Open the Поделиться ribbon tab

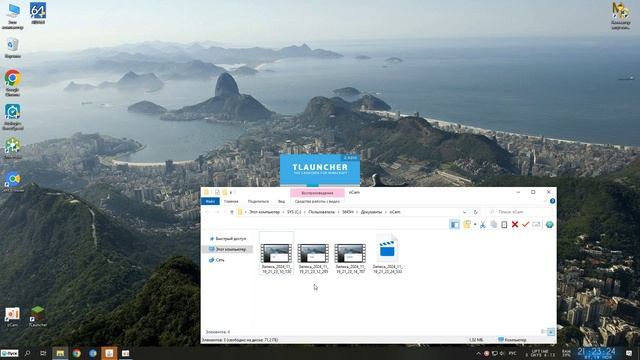pyautogui.click(x=258, y=201)
